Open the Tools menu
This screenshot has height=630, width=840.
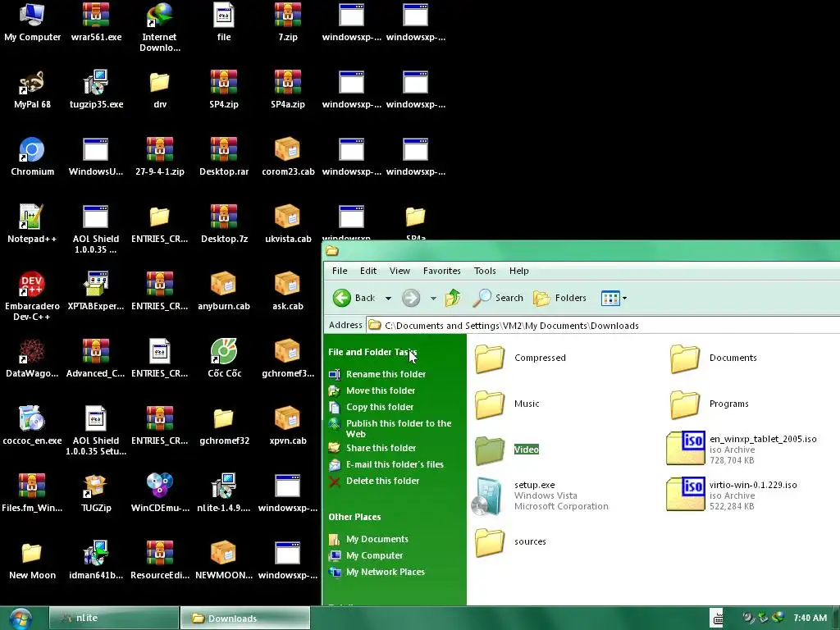click(x=485, y=271)
